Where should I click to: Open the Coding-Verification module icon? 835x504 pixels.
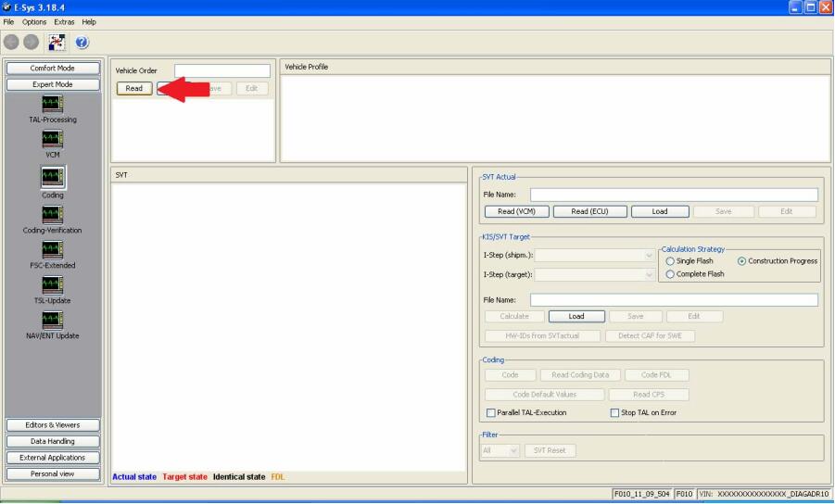point(52,215)
